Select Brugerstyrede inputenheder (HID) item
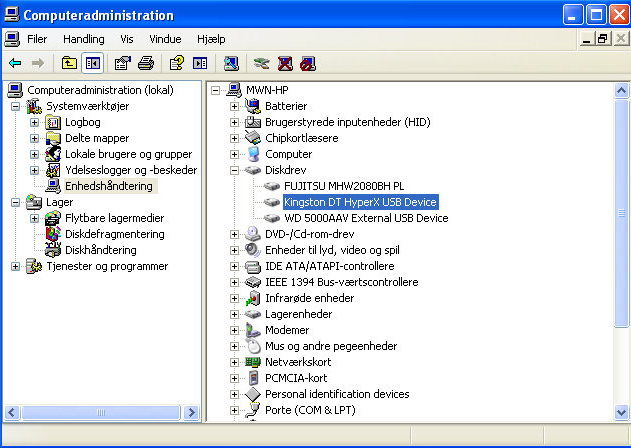This screenshot has width=631, height=448. [x=348, y=122]
